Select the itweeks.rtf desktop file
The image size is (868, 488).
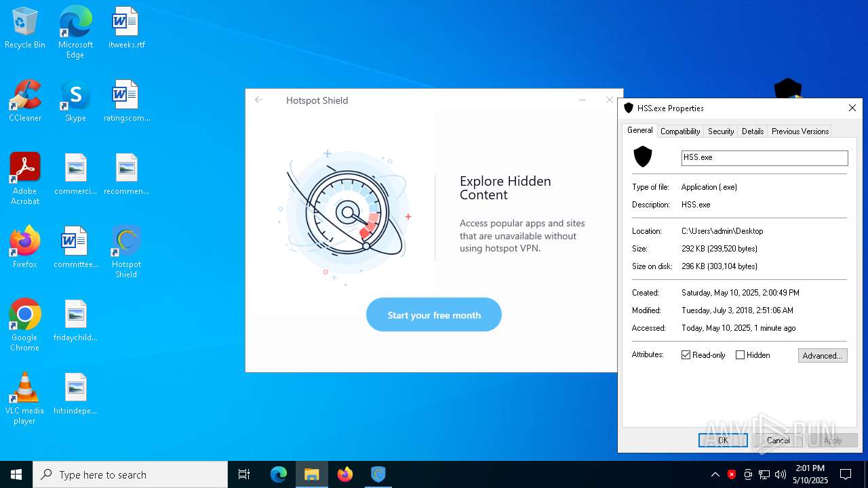coord(126,28)
